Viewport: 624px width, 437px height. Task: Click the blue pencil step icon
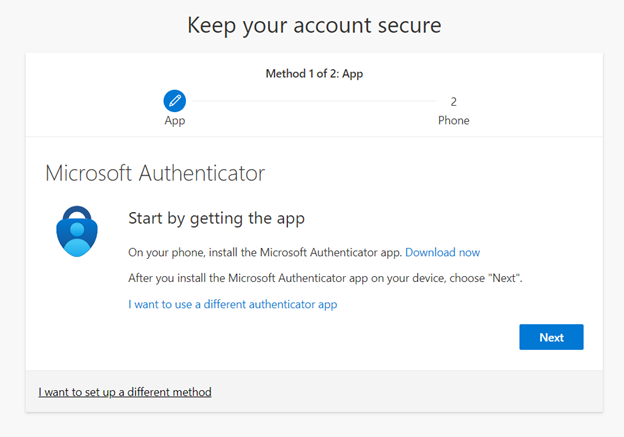tap(174, 101)
